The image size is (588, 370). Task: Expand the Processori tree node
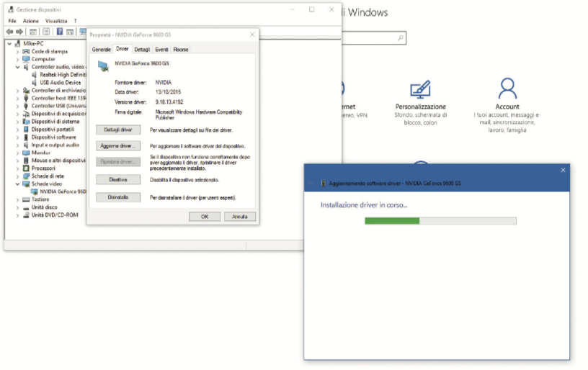(18, 168)
